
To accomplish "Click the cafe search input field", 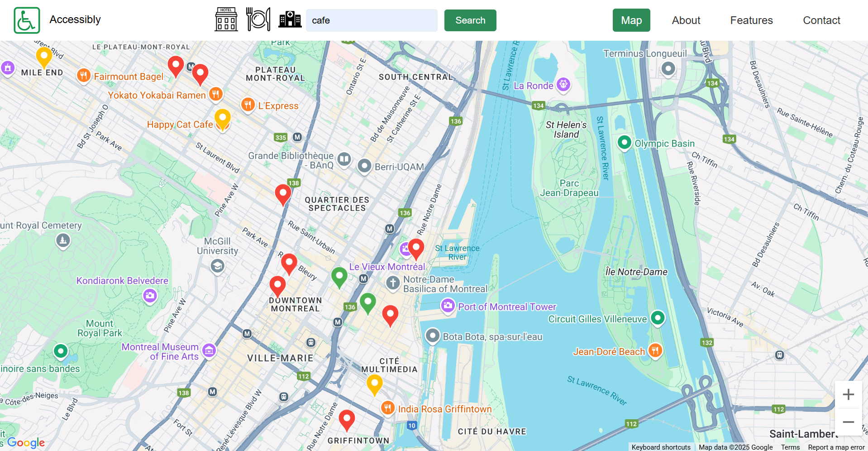I will (x=372, y=20).
